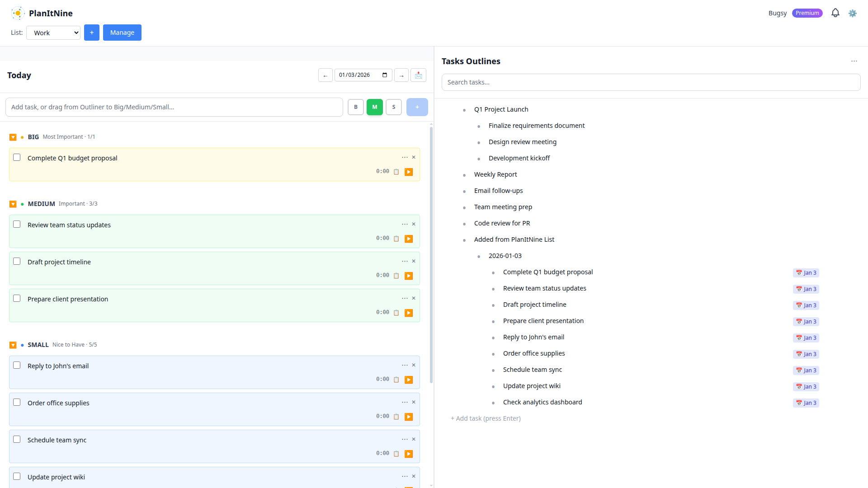Check off the Prepare client presentation task

click(x=17, y=298)
